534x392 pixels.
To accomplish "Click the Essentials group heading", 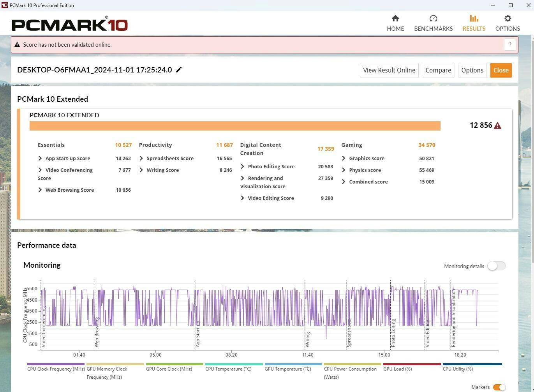I will tap(51, 145).
